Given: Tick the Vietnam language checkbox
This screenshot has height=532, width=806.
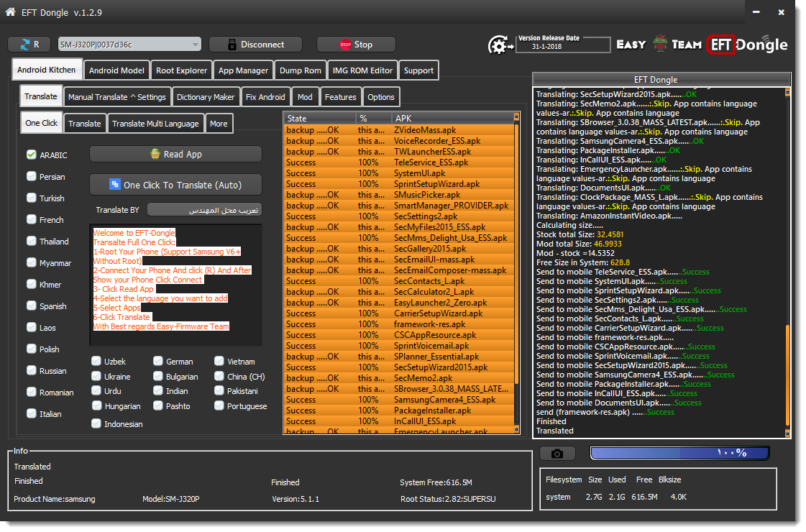Looking at the screenshot, I should pyautogui.click(x=219, y=362).
